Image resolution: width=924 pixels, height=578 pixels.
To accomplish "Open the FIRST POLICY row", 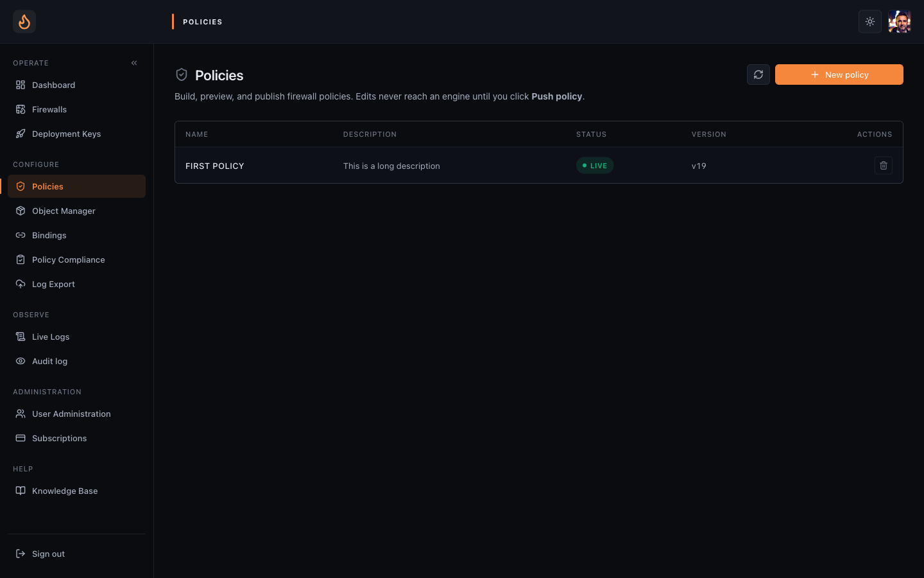I will point(539,166).
